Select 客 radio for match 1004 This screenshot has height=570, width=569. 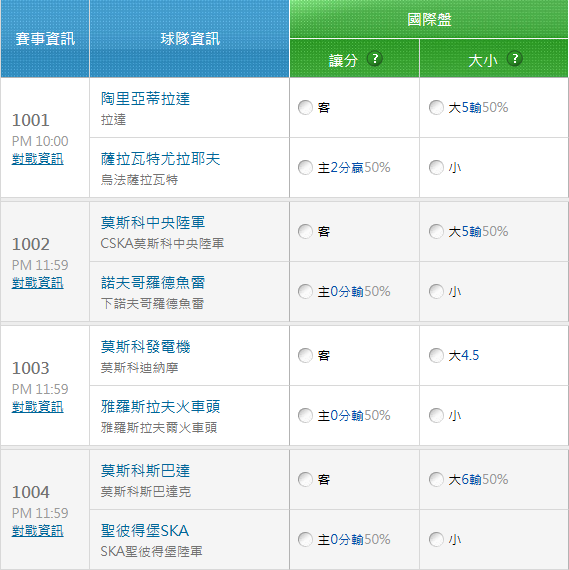pyautogui.click(x=305, y=479)
